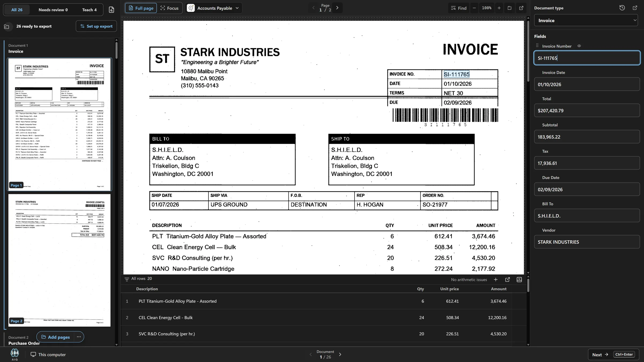Toggle Invoice Number field visibility eye

579,46
